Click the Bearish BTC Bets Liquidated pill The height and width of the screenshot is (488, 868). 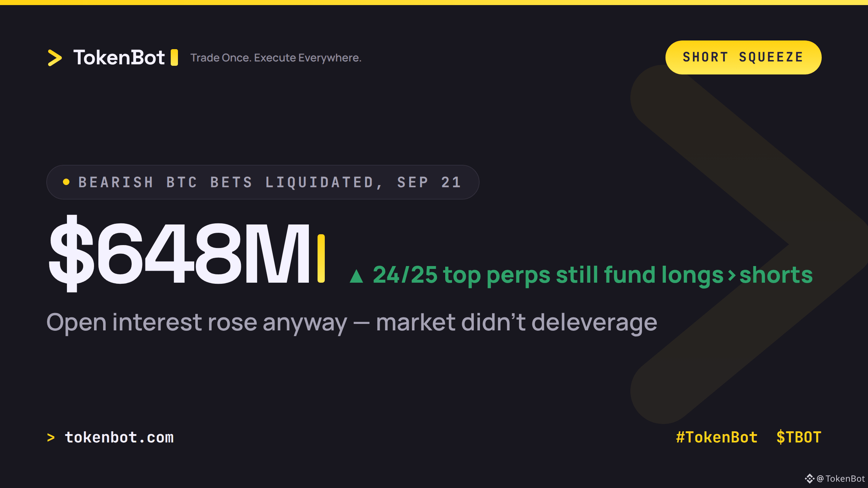coord(263,182)
